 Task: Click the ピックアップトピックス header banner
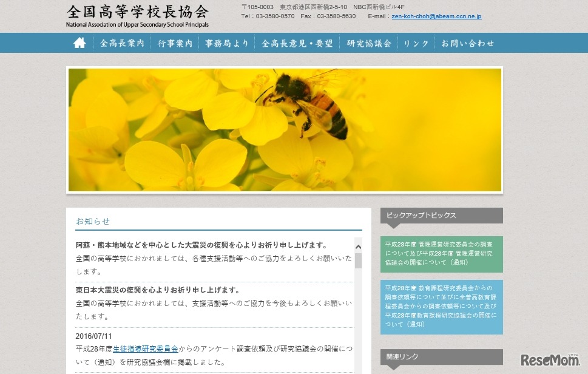[x=441, y=216]
